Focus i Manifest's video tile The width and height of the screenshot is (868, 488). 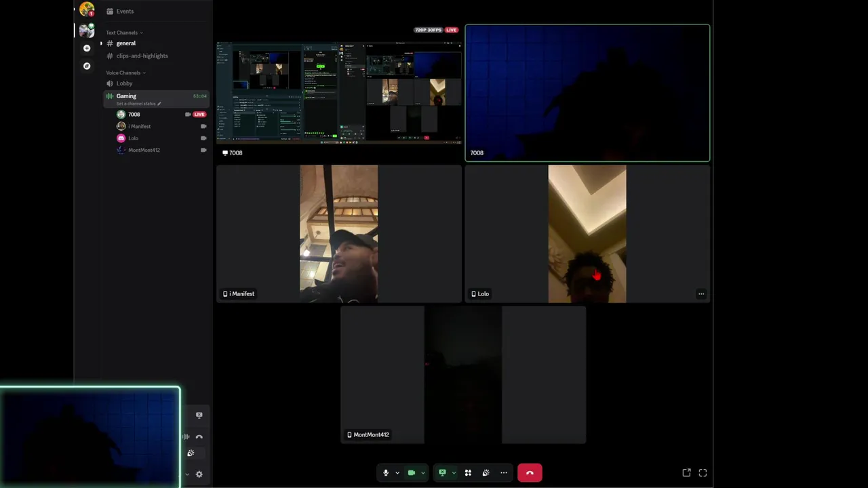point(339,234)
